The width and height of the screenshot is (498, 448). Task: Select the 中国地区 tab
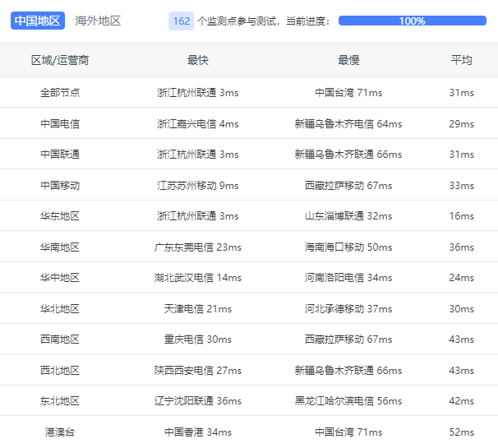click(38, 21)
